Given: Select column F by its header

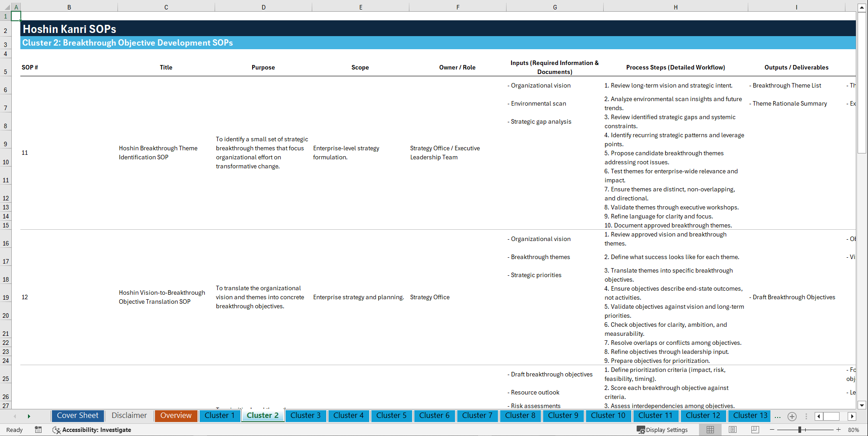Looking at the screenshot, I should [x=458, y=7].
